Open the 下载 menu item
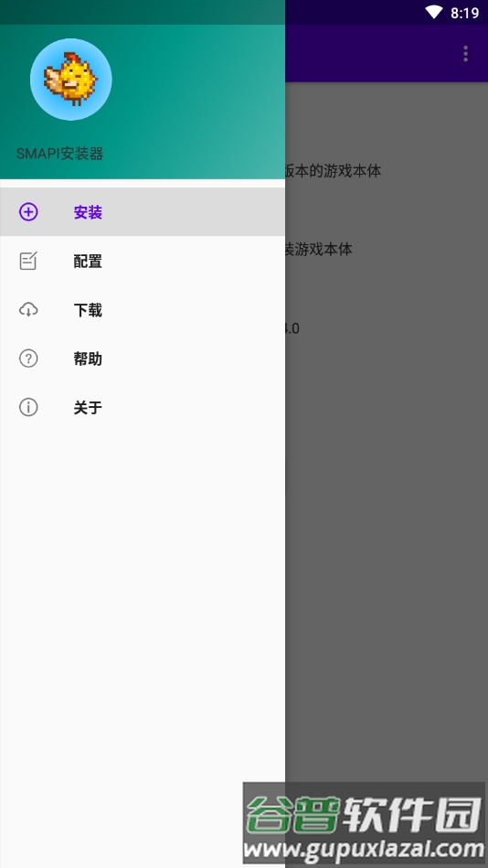This screenshot has width=488, height=868. click(143, 309)
